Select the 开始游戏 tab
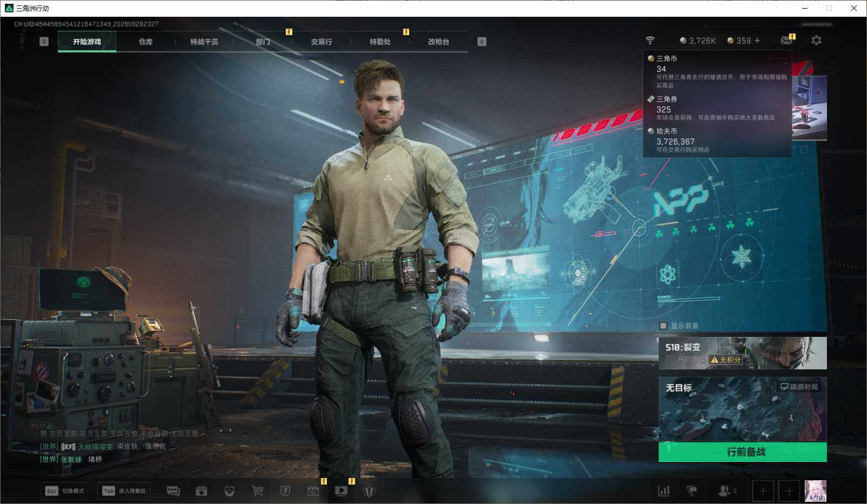This screenshot has width=867, height=504. coord(87,42)
